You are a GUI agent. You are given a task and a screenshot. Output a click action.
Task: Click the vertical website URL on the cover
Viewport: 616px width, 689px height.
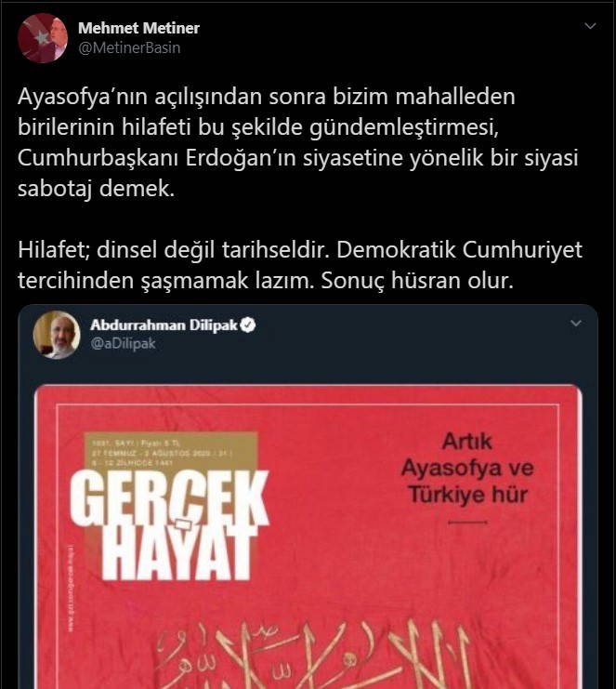click(x=72, y=590)
